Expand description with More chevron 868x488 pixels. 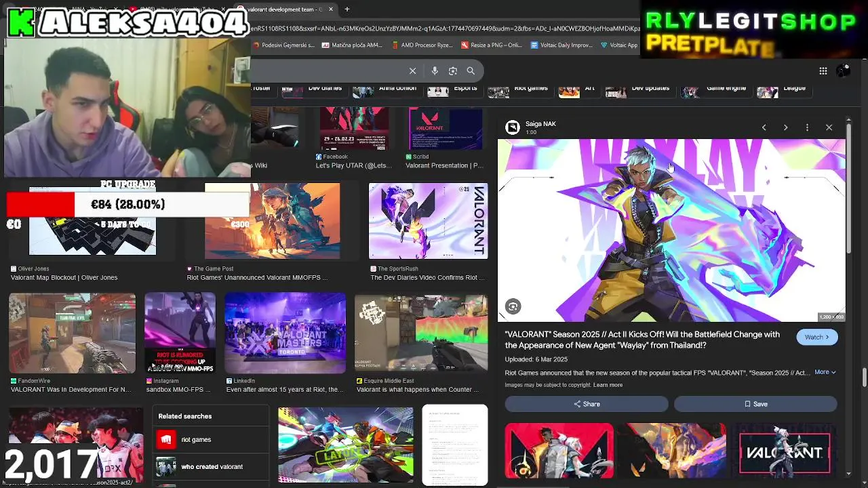[825, 372]
